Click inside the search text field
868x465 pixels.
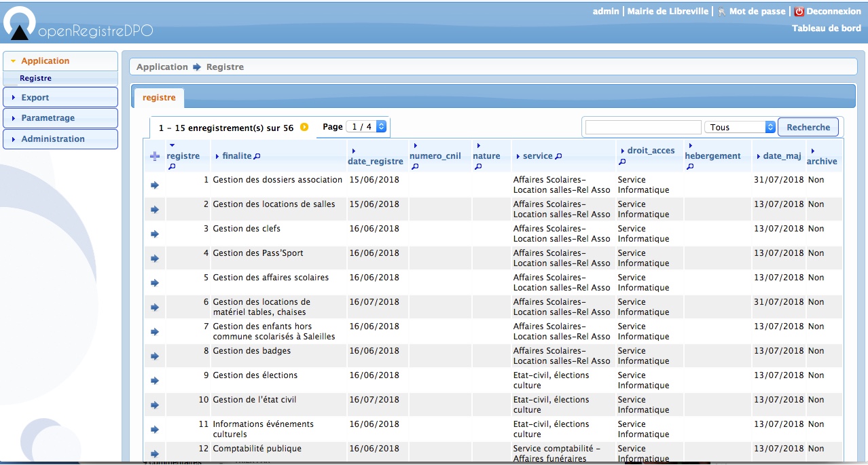pyautogui.click(x=643, y=127)
